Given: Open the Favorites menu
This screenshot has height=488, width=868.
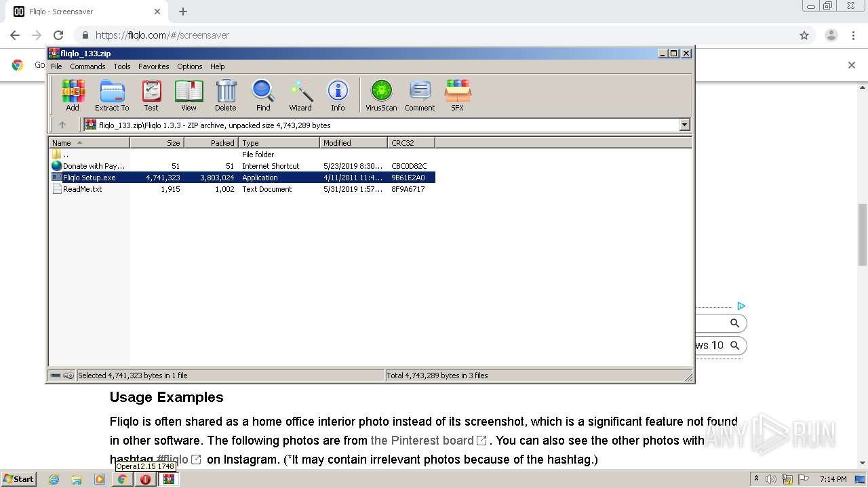Looking at the screenshot, I should click(154, 66).
